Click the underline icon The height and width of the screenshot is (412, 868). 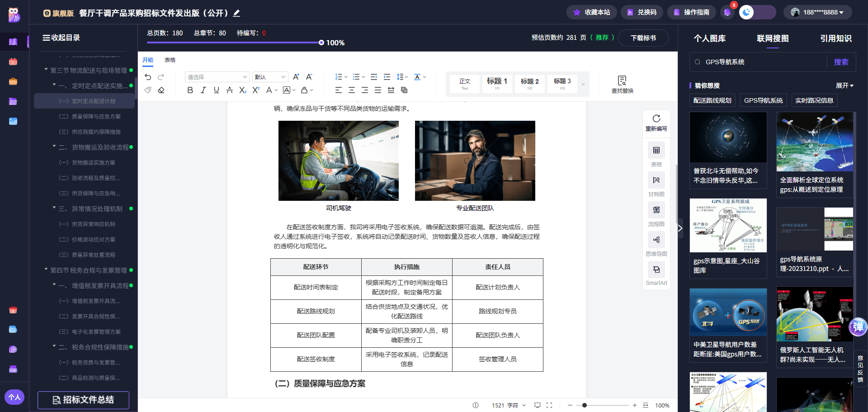point(217,90)
